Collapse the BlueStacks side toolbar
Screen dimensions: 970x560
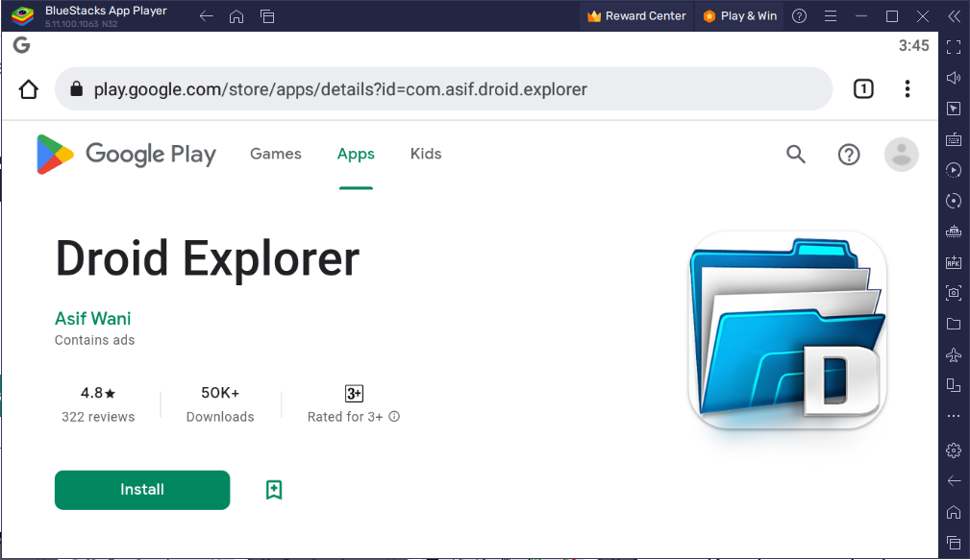[954, 16]
